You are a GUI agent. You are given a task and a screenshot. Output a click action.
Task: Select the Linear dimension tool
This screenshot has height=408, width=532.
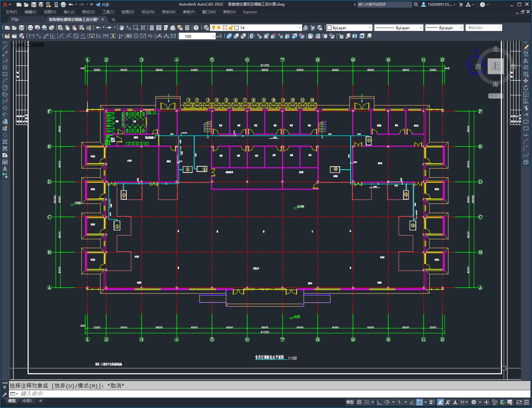tap(32, 36)
